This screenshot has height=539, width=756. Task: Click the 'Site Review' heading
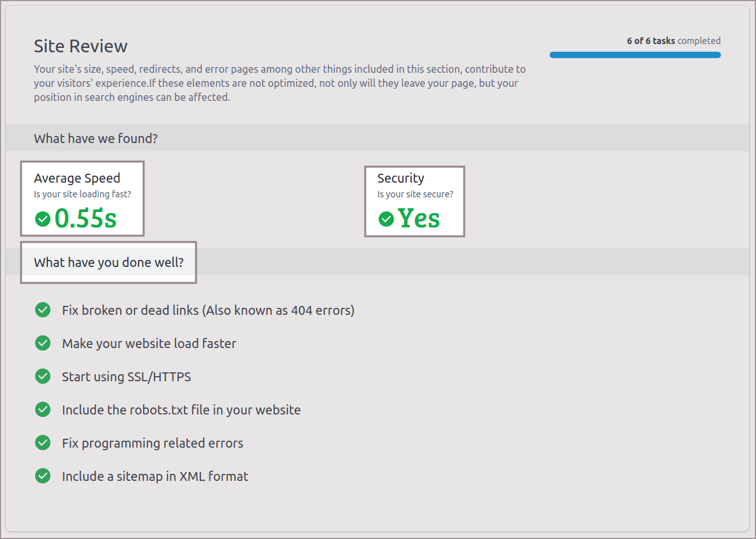coord(80,46)
